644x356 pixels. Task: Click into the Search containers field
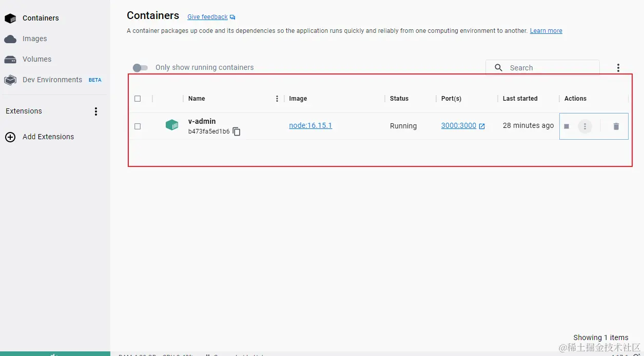pos(542,68)
